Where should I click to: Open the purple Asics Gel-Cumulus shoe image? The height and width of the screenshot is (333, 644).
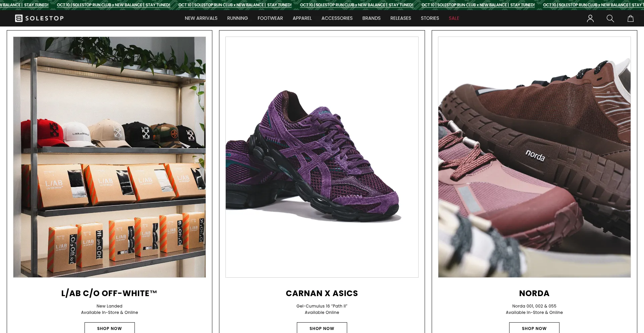(322, 157)
